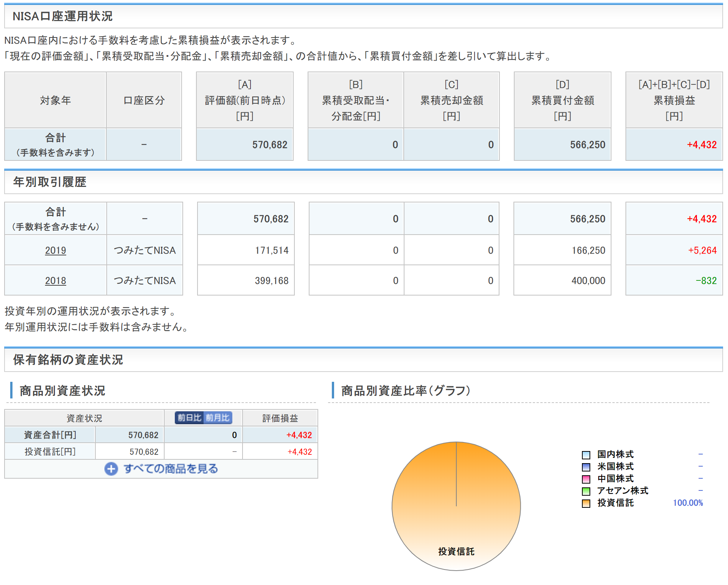Click the blue plus icon by すべての商品を見る
This screenshot has width=728, height=585.
coord(111,469)
